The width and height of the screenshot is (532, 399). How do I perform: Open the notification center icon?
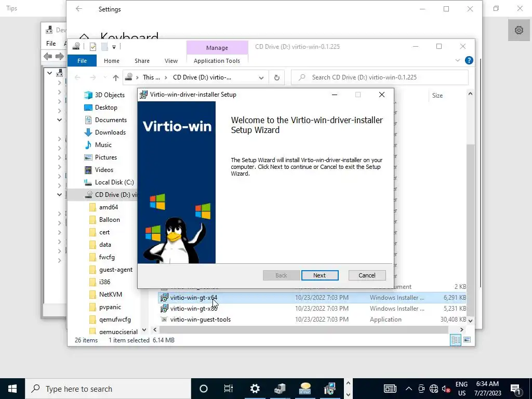click(x=515, y=389)
